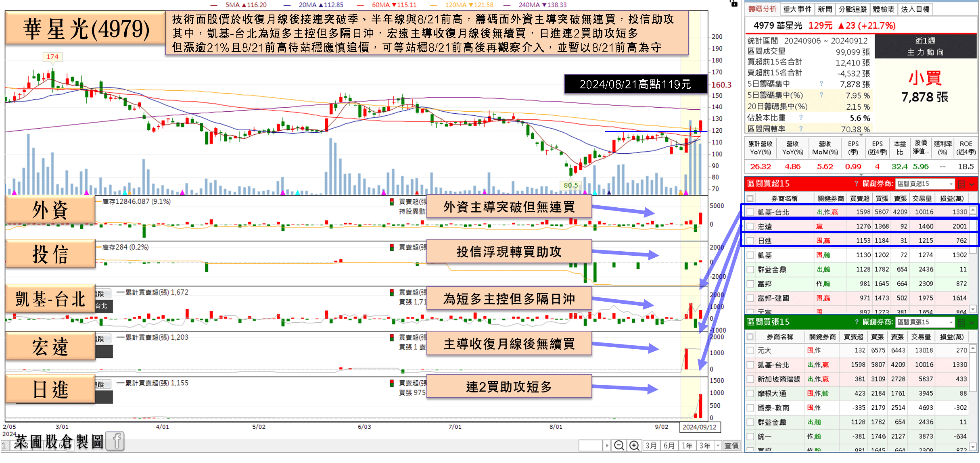Set chart range to 6月
This screenshot has width=980, height=463.
point(669,446)
